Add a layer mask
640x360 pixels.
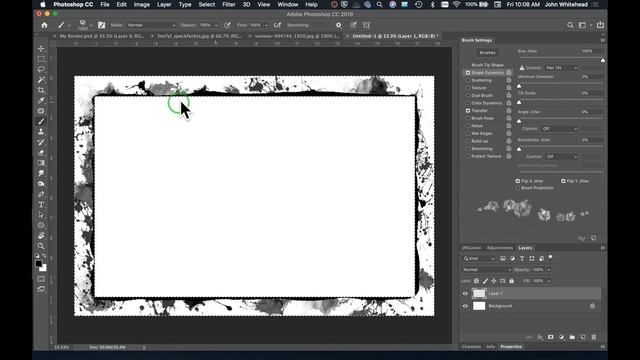click(551, 337)
